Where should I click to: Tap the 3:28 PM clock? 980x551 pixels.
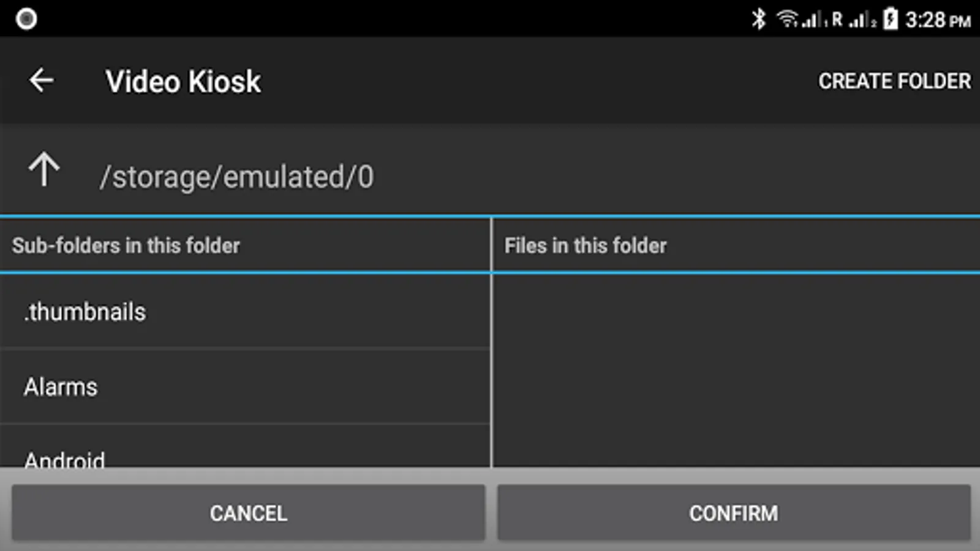[938, 20]
